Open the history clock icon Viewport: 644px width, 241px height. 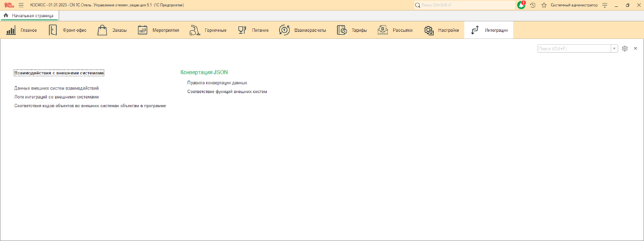coord(533,5)
